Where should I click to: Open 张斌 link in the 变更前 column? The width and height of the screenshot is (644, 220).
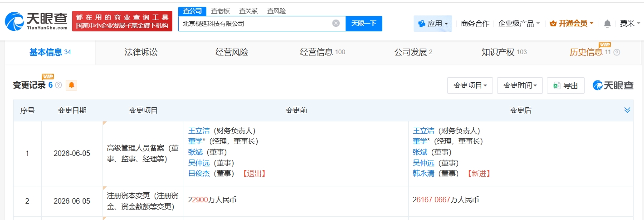coord(195,152)
